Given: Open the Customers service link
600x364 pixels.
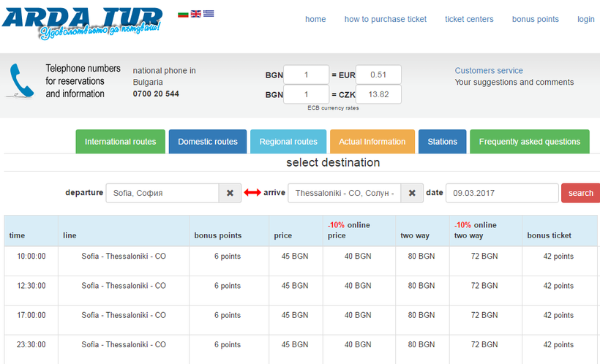Looking at the screenshot, I should click(489, 71).
